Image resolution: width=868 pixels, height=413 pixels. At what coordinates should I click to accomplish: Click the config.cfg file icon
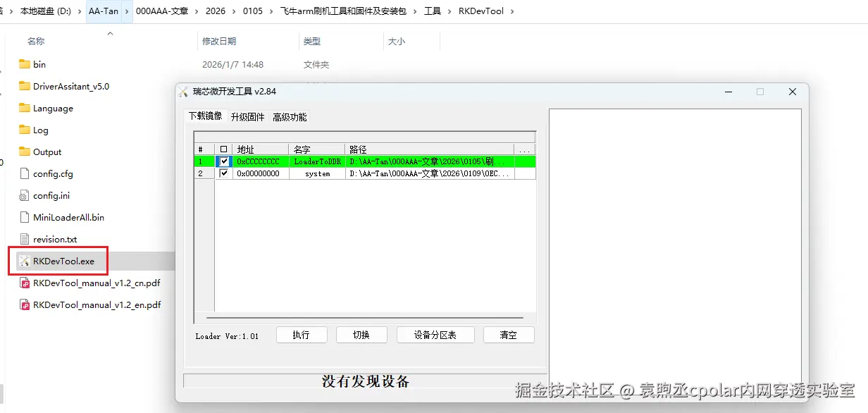point(25,174)
